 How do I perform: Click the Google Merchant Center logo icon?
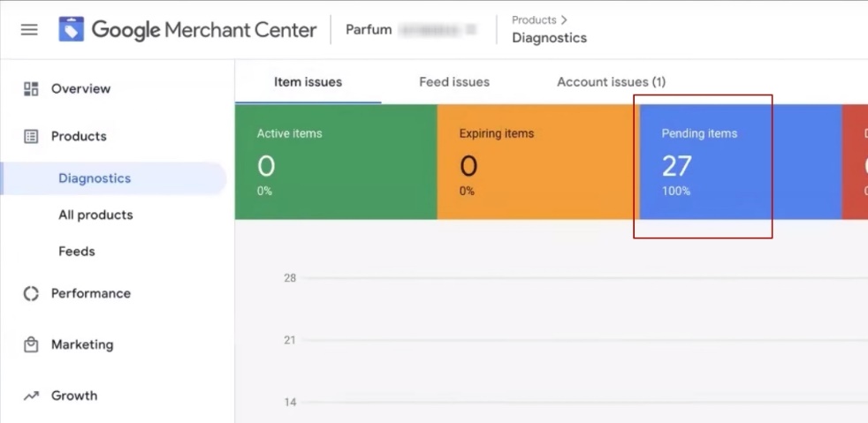[x=72, y=30]
